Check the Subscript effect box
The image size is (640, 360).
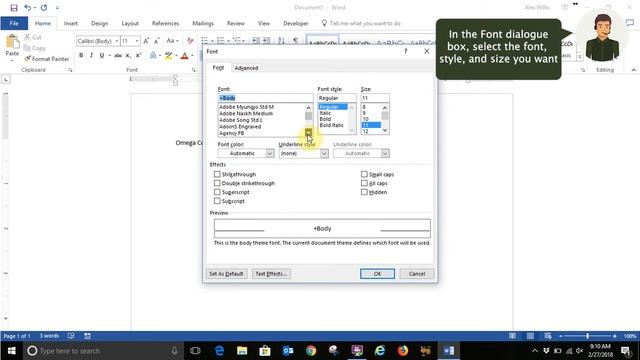coord(217,201)
